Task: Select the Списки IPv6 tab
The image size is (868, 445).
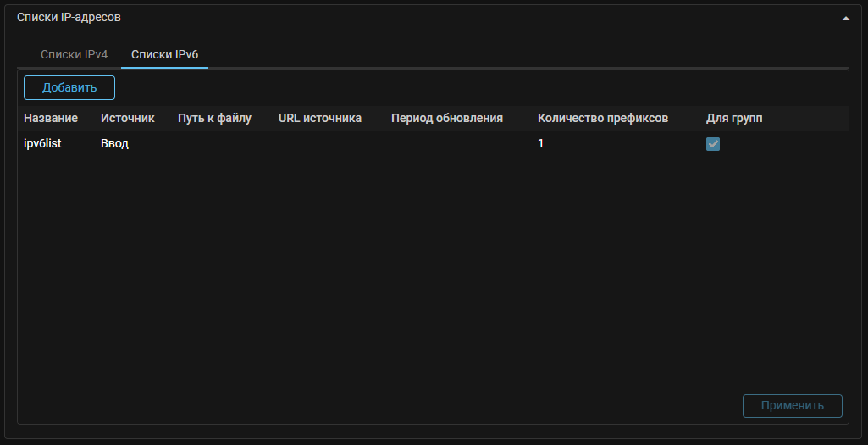Action: click(164, 54)
